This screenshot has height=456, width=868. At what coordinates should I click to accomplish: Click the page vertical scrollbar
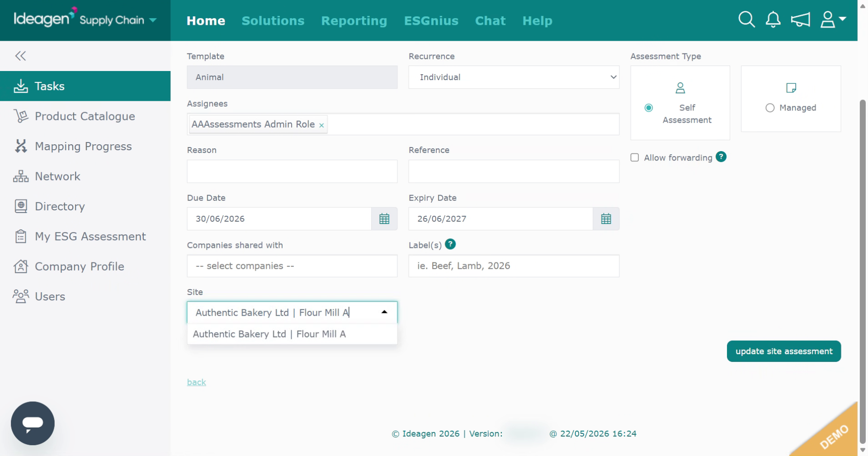(x=863, y=271)
